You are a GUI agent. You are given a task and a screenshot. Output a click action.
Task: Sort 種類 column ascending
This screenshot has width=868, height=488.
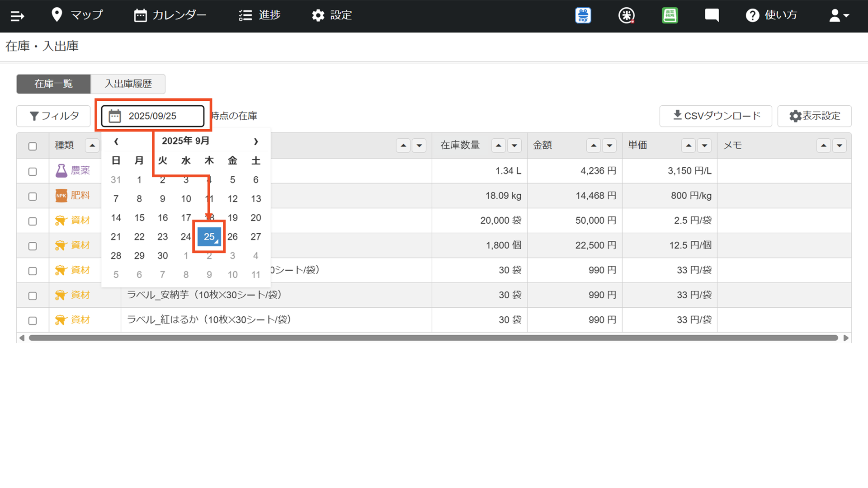92,145
